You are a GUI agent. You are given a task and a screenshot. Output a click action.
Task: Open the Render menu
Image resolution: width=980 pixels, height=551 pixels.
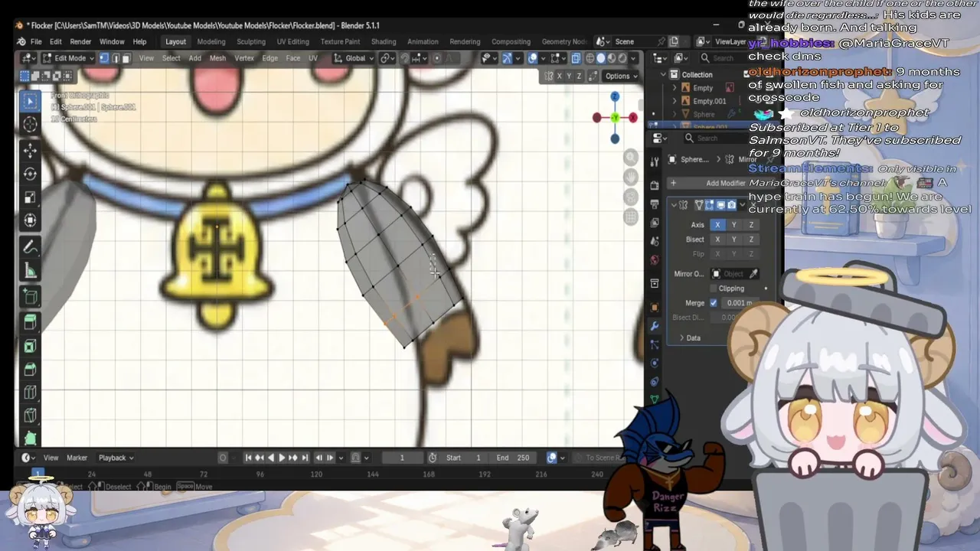point(80,41)
